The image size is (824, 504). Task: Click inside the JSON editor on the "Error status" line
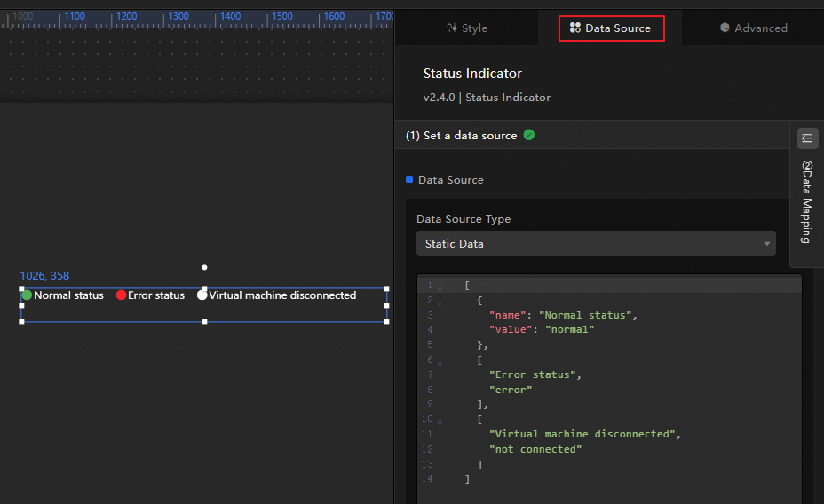point(533,374)
